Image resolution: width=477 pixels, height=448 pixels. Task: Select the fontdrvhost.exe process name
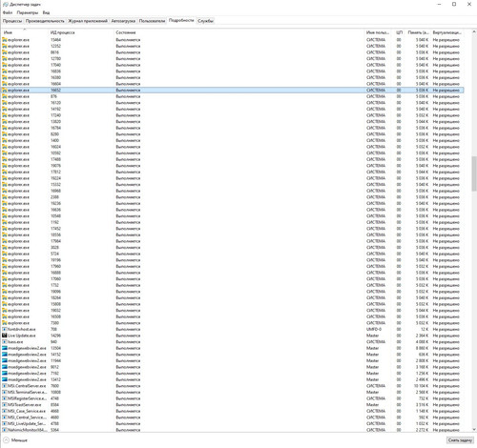[22, 329]
